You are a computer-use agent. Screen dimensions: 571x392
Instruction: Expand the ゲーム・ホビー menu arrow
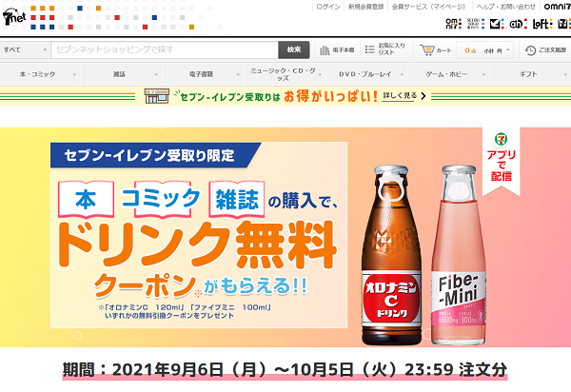click(484, 74)
